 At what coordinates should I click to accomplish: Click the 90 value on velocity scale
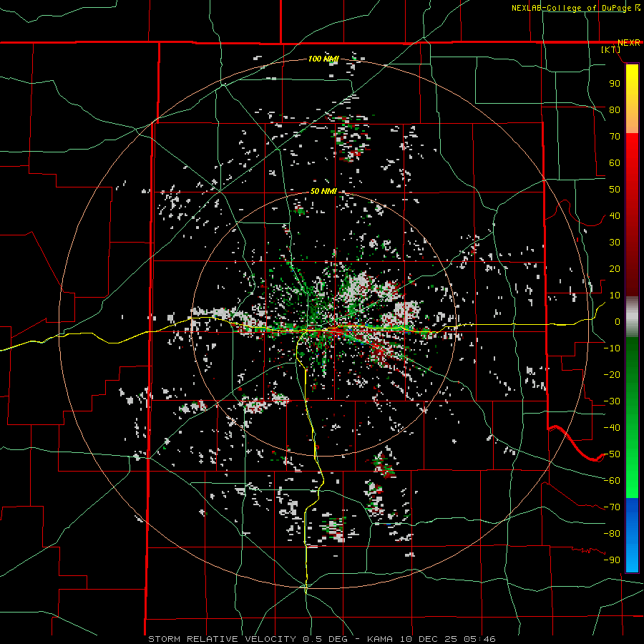click(615, 84)
